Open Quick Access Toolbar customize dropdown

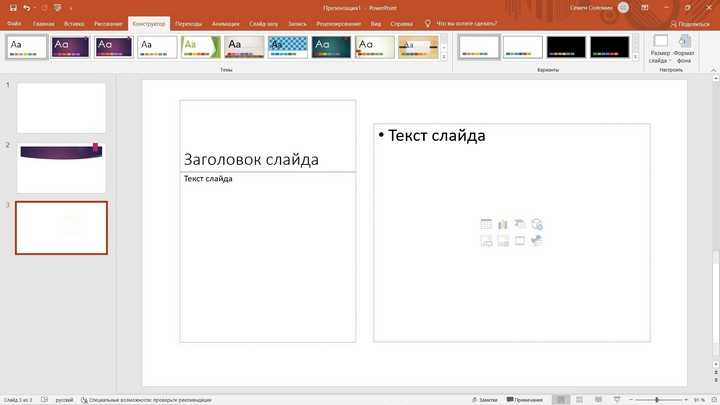70,7
